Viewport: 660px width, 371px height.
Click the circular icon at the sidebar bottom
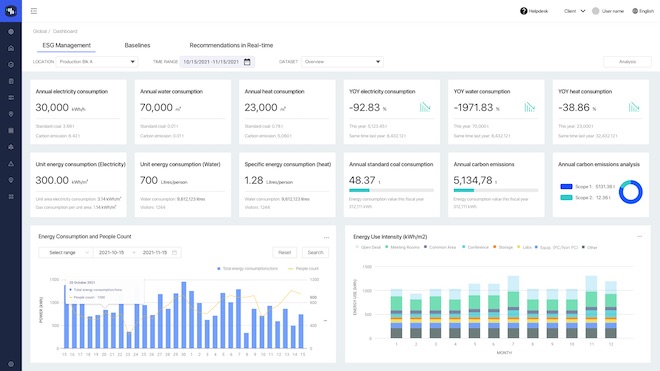[11, 364]
